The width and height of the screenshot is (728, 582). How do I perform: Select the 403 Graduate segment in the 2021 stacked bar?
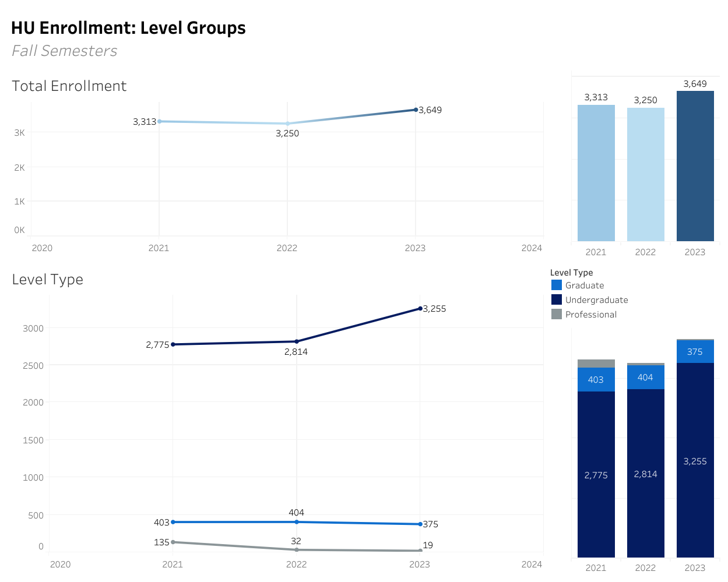(596, 380)
